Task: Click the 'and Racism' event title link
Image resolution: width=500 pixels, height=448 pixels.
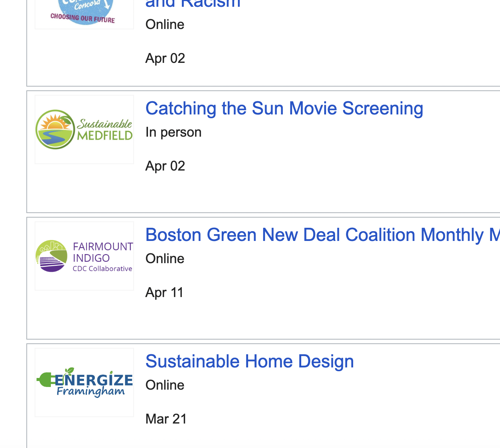Action: pos(192,4)
